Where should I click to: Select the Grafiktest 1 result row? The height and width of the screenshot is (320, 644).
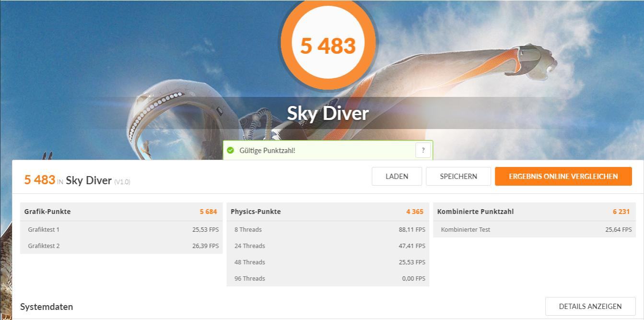click(x=121, y=229)
